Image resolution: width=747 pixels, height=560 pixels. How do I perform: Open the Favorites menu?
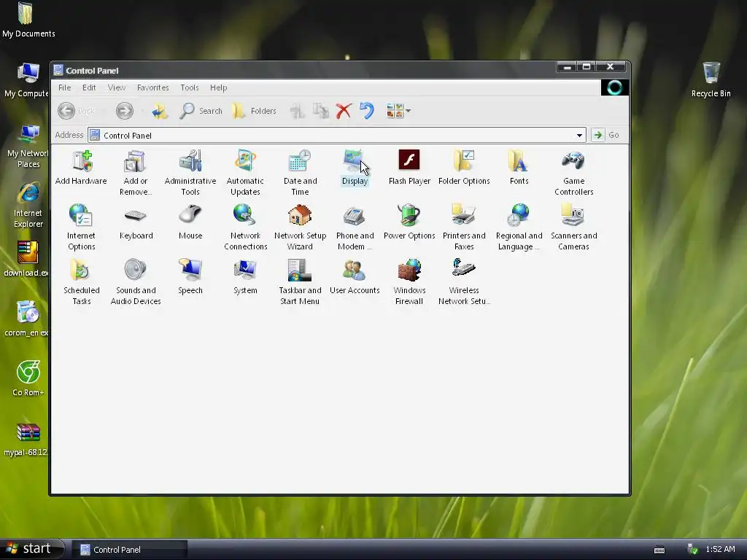click(153, 87)
